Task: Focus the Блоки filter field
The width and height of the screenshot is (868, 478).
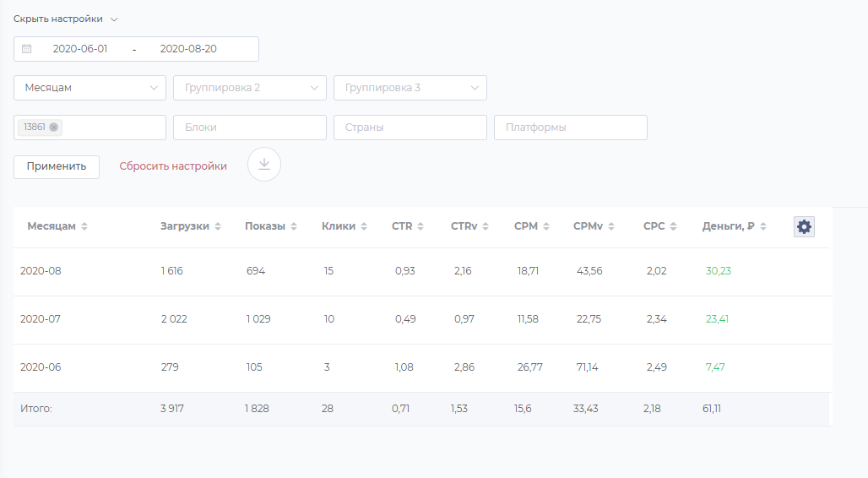Action: pyautogui.click(x=250, y=128)
